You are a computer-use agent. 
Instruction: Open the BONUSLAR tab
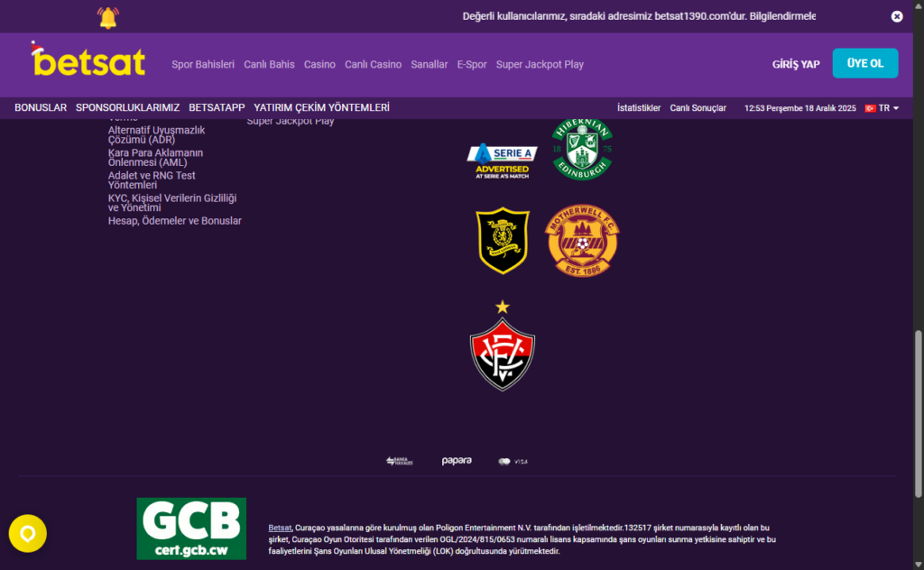pos(41,107)
